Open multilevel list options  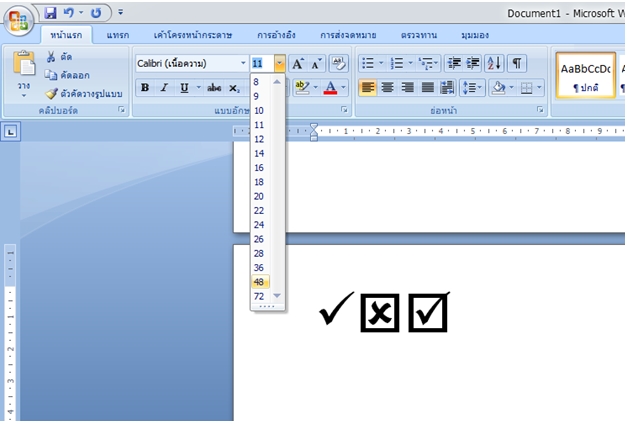pyautogui.click(x=426, y=63)
